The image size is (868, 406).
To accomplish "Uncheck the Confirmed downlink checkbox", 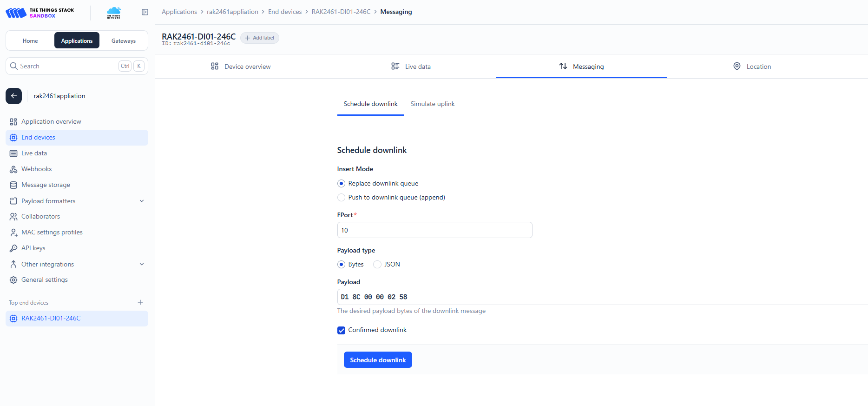I will (342, 330).
